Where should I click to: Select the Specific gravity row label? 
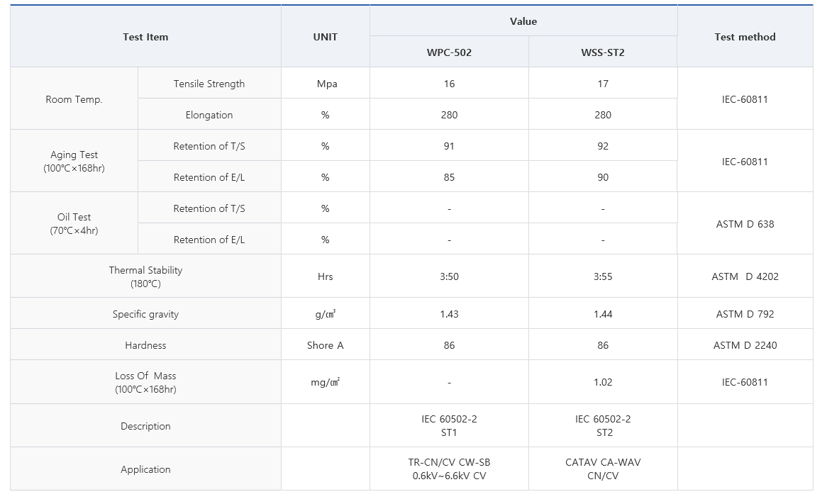pyautogui.click(x=145, y=314)
